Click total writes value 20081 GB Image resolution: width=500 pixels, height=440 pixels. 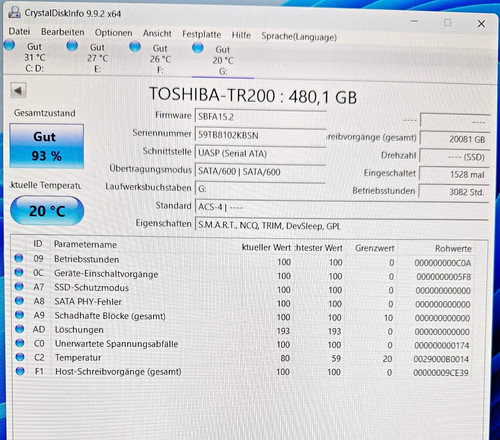coord(455,139)
